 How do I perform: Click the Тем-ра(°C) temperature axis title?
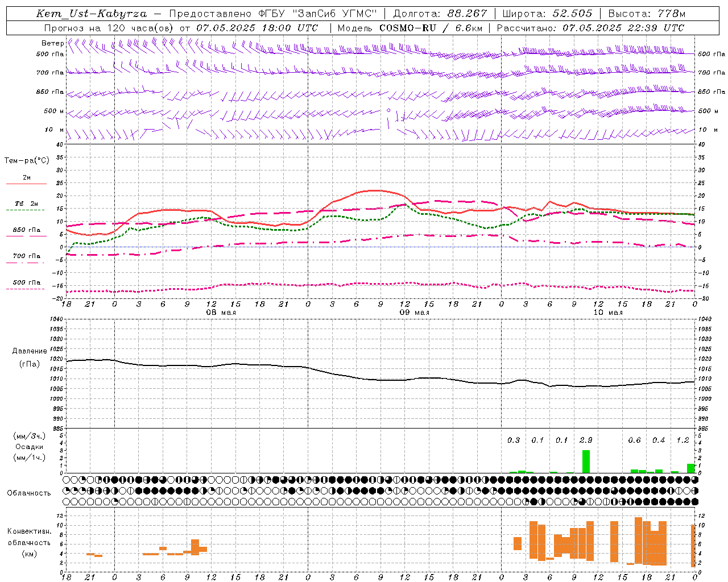click(27, 161)
